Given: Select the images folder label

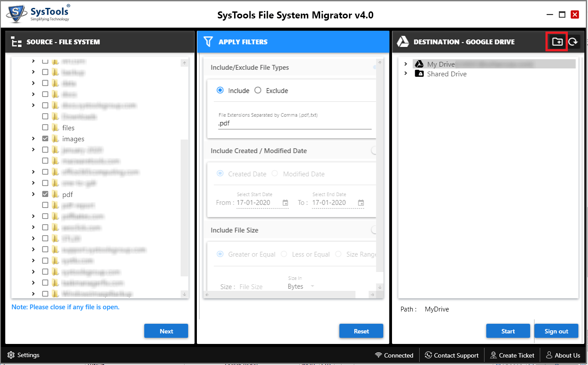Looking at the screenshot, I should tap(73, 139).
